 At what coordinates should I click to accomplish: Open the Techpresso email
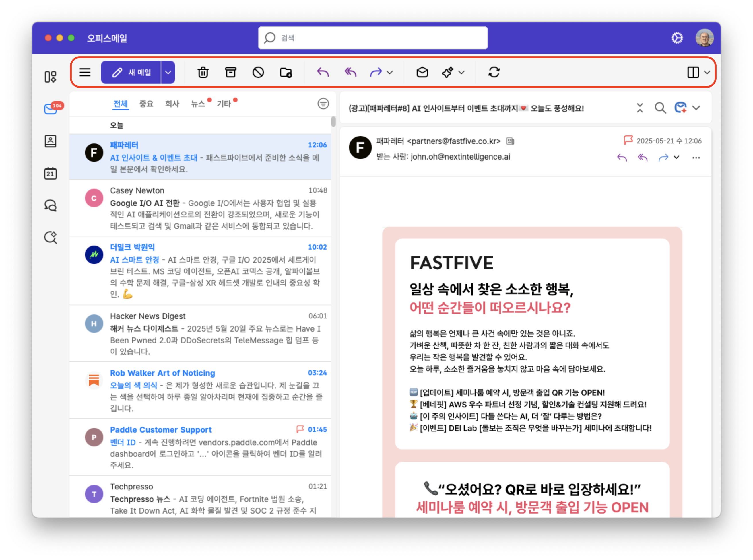[x=200, y=497]
